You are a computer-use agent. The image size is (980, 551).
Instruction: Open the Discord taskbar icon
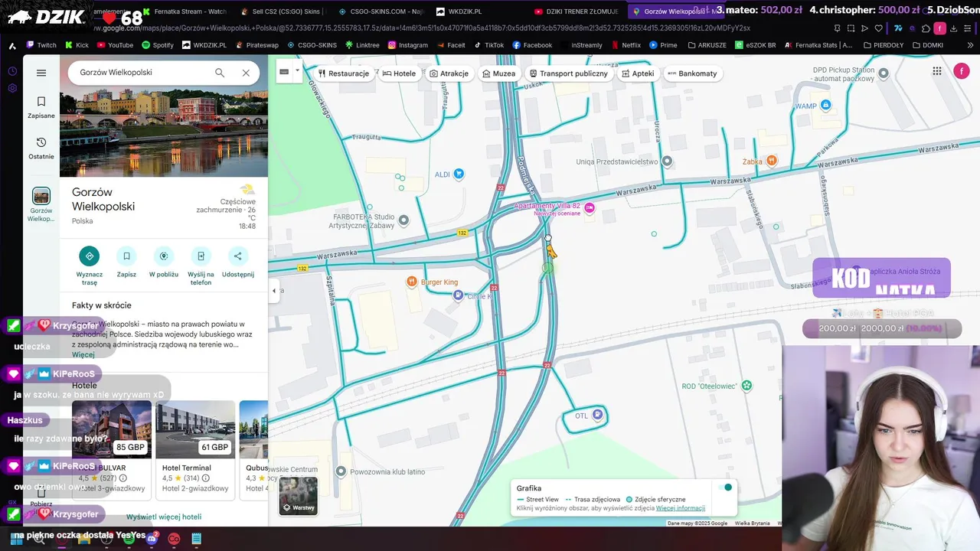152,539
